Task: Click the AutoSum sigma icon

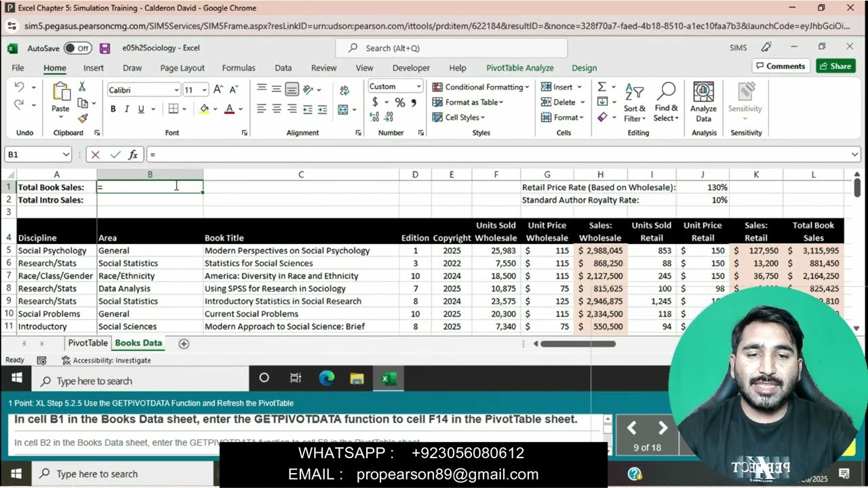Action: point(601,87)
